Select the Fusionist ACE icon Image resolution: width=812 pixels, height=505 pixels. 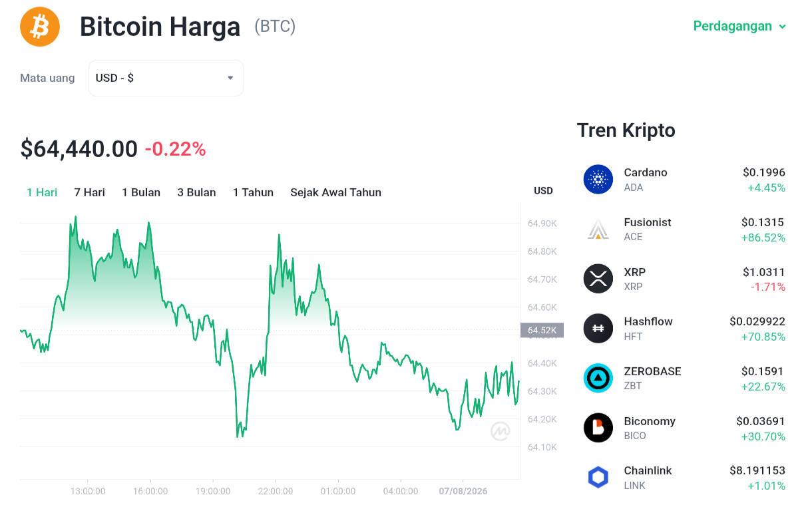point(598,229)
